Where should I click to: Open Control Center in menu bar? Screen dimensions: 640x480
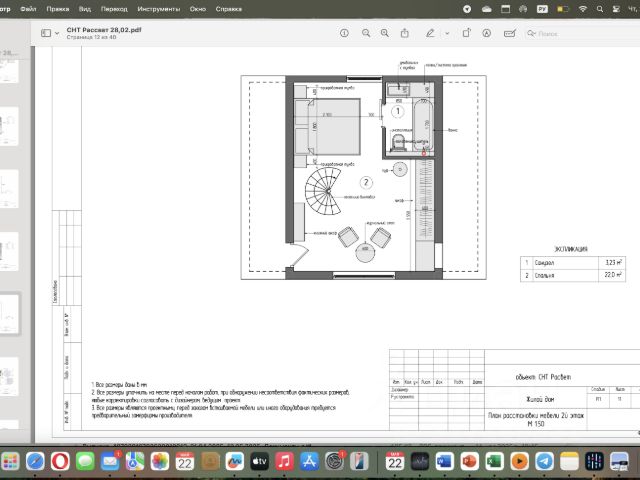coord(616,9)
